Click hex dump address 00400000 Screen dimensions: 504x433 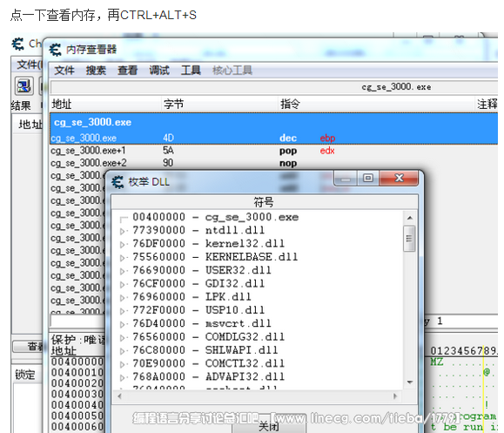pyautogui.click(x=77, y=362)
